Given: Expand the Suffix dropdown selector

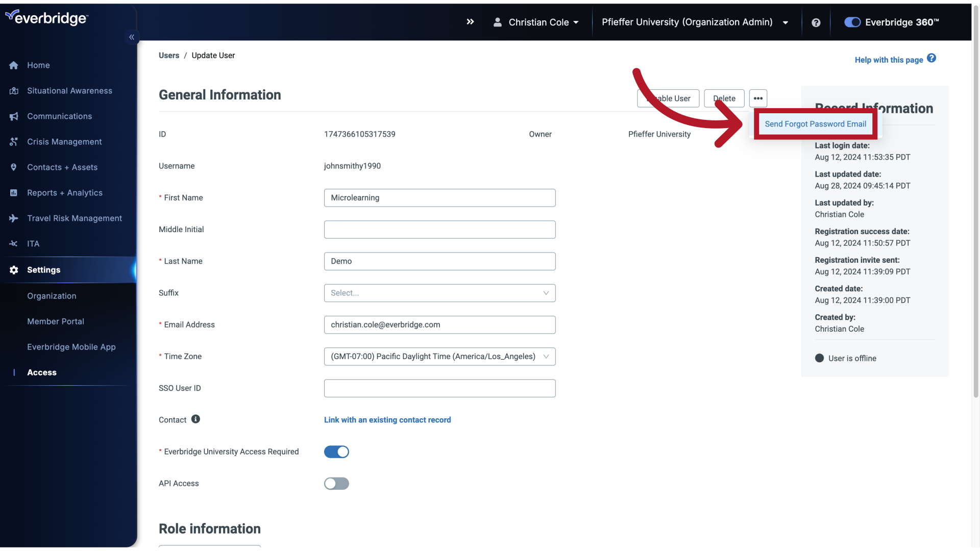Looking at the screenshot, I should (439, 293).
